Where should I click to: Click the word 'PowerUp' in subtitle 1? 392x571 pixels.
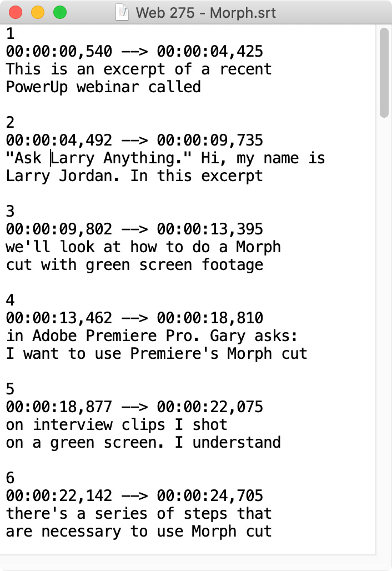click(x=37, y=87)
